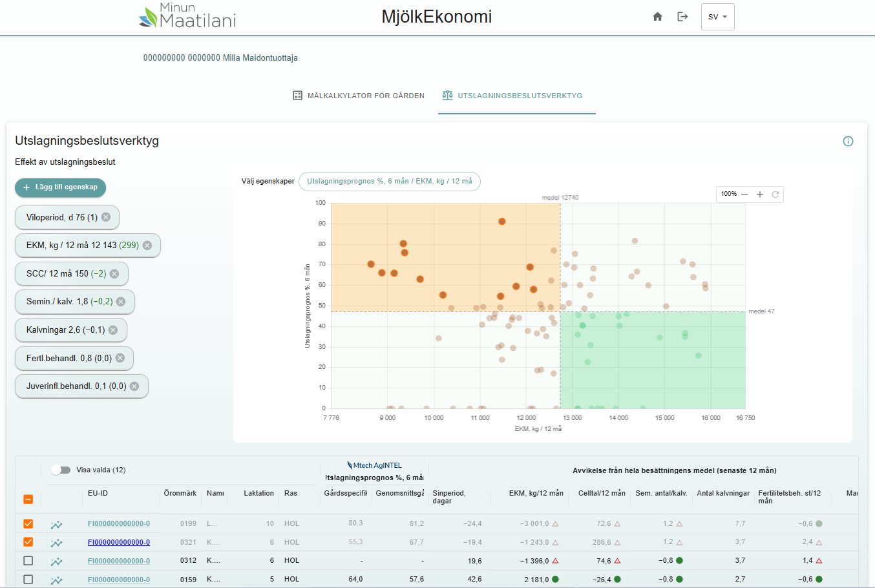Open the EU-ID link for cow 0321

119,542
